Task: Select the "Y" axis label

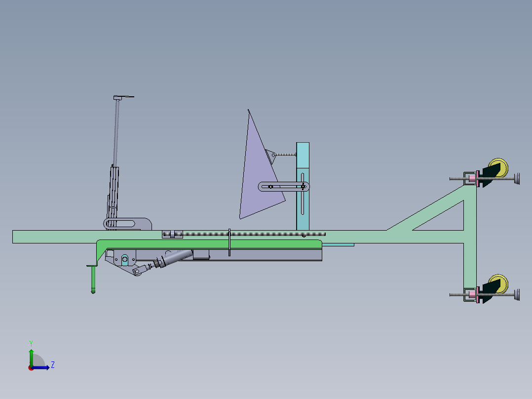Action: (x=31, y=344)
